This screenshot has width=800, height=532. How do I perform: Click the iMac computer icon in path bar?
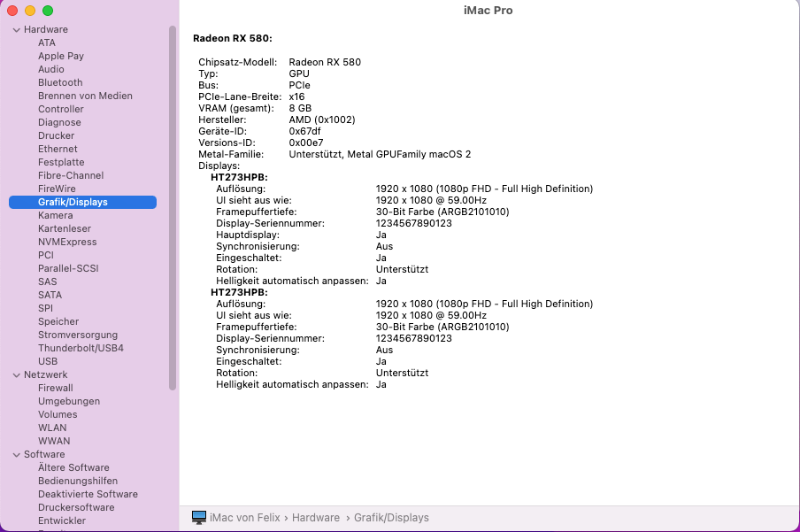[199, 517]
